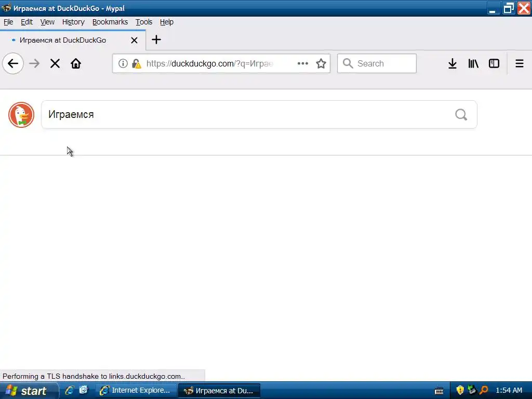532x399 pixels.
Task: Open page actions three-dot menu
Action: pyautogui.click(x=303, y=63)
